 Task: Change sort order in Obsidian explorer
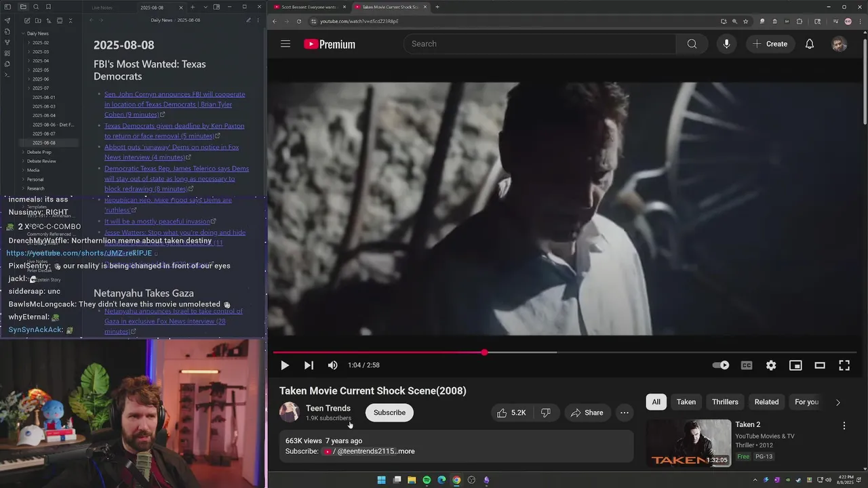[49, 20]
